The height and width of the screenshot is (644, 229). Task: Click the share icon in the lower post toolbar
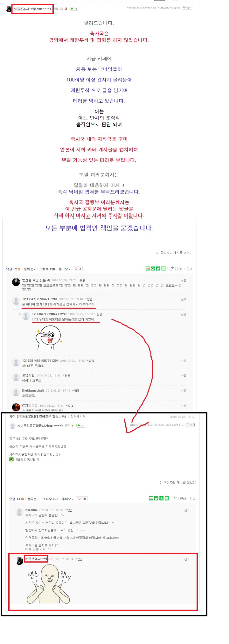[x=175, y=498]
